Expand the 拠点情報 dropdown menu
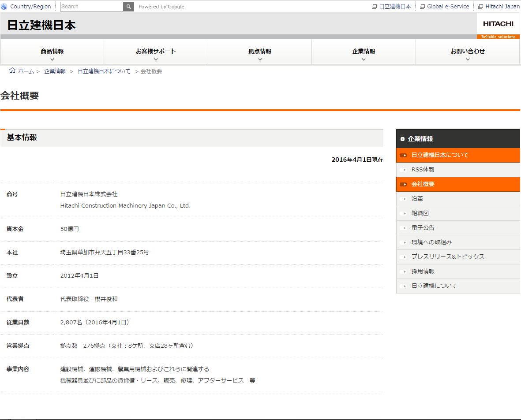Viewport: 521px width, 420px height. point(260,52)
